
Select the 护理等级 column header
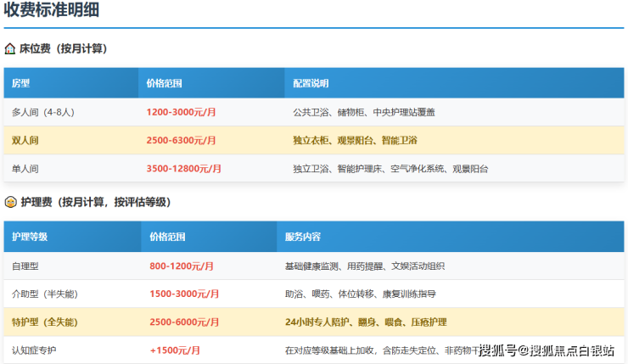pos(30,237)
